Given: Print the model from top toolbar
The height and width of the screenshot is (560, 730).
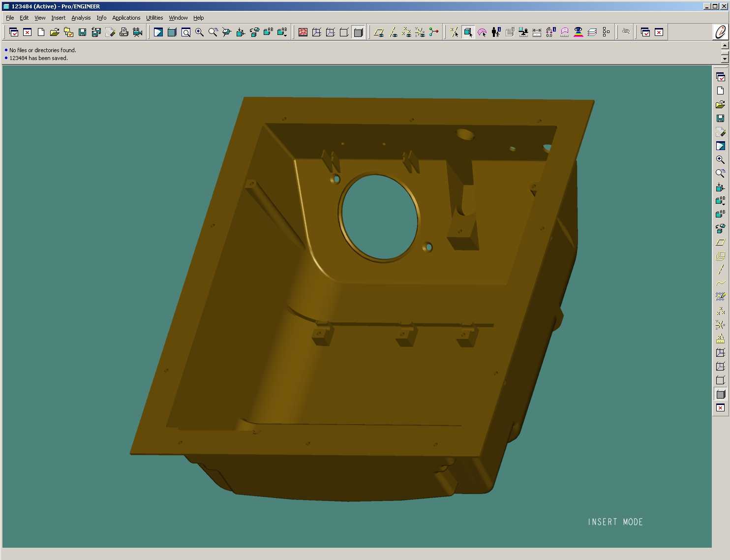Looking at the screenshot, I should [x=124, y=32].
